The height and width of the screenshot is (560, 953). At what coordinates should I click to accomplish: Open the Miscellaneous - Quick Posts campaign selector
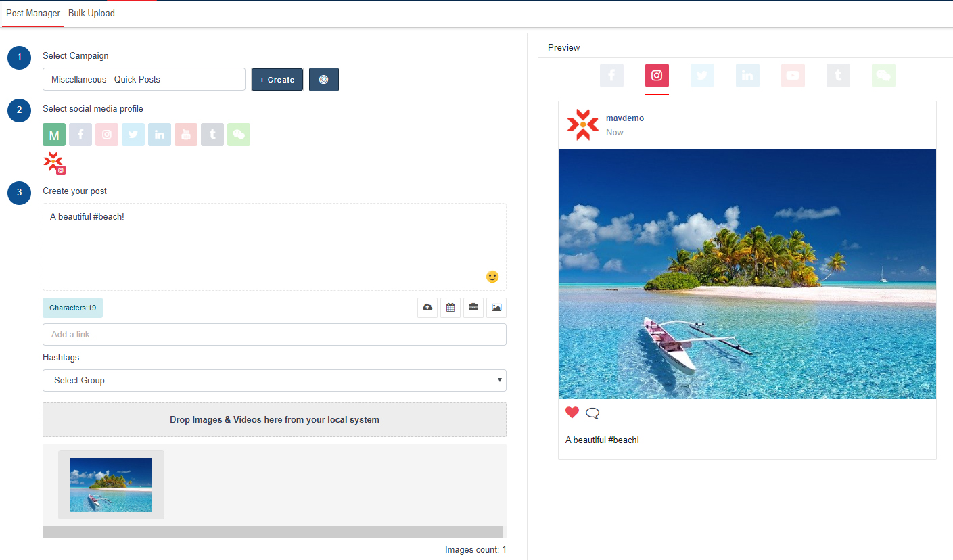143,79
